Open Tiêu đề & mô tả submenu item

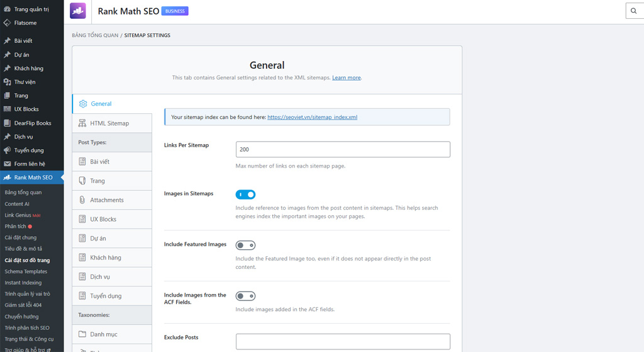(x=23, y=248)
